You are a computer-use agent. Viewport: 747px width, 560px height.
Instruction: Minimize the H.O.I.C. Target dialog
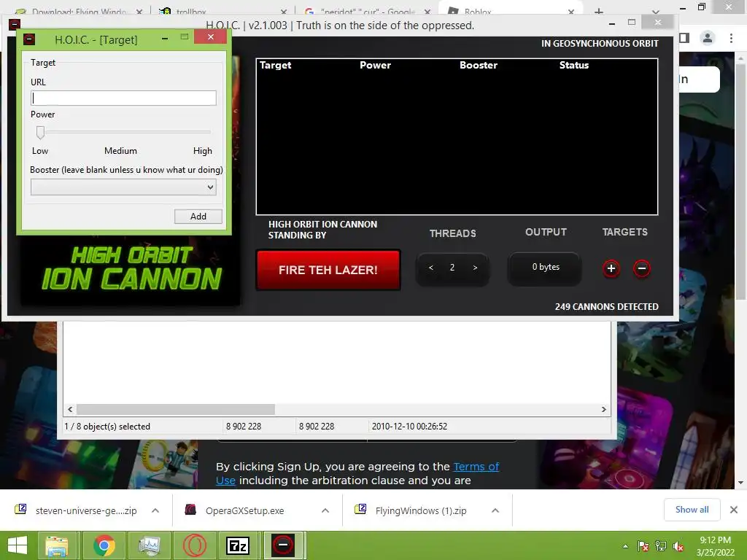click(x=165, y=38)
